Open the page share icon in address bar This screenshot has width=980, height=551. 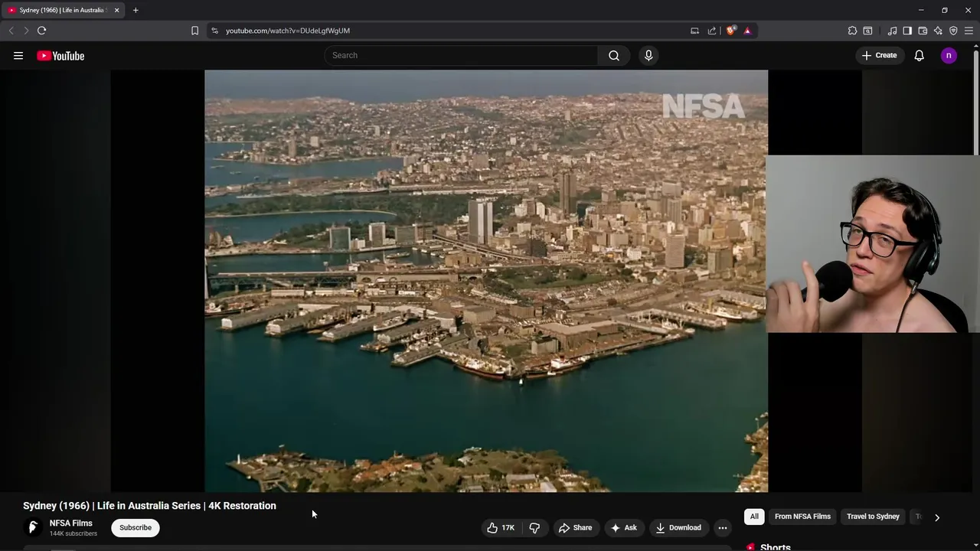pyautogui.click(x=712, y=31)
